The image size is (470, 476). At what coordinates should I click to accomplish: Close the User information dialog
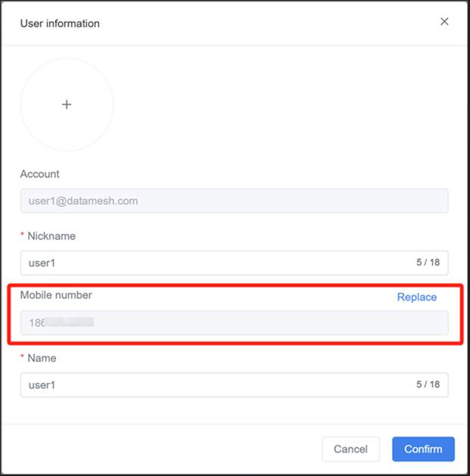pos(444,21)
